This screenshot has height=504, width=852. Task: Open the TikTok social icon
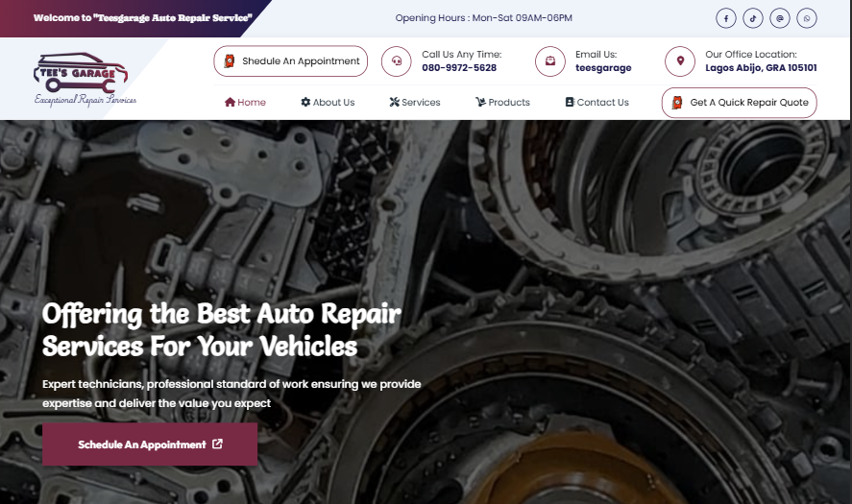click(753, 18)
